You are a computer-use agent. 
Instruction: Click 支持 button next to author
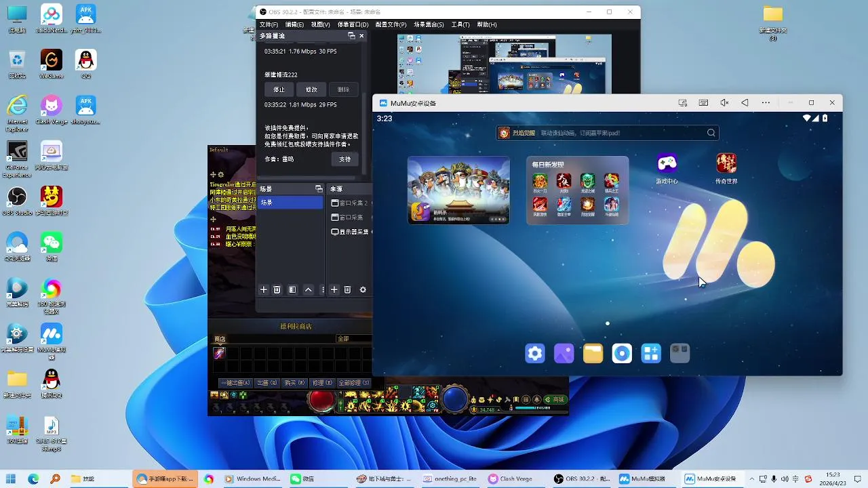344,159
